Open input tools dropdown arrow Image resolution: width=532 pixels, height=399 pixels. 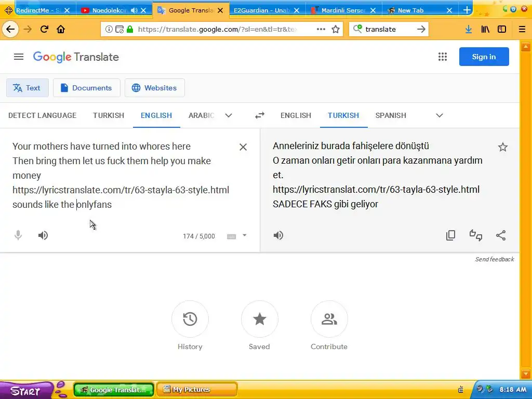(x=244, y=235)
